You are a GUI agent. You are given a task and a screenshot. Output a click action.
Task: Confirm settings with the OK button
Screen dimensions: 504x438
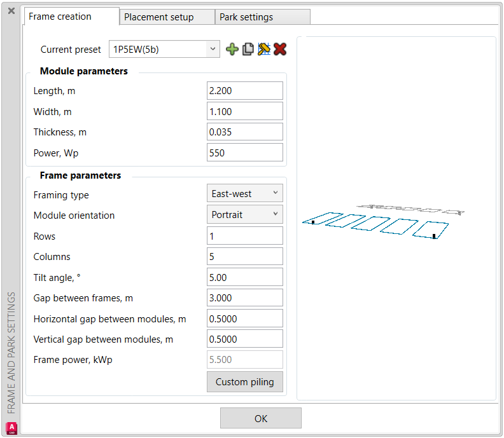(261, 418)
